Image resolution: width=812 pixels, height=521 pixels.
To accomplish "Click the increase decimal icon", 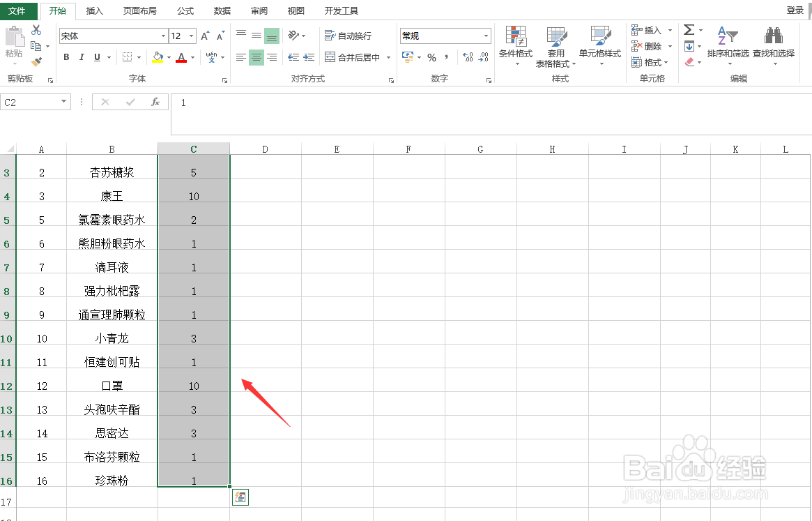I will [x=468, y=57].
